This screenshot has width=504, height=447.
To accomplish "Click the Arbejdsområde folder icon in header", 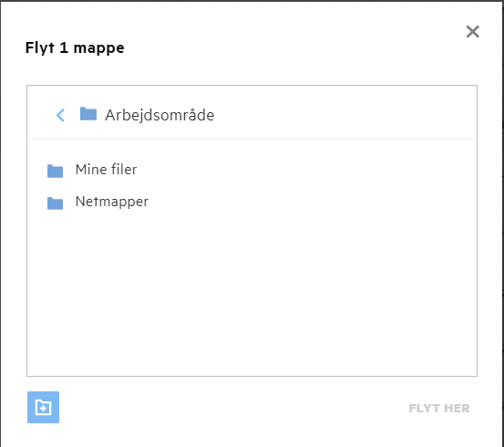I will 88,114.
